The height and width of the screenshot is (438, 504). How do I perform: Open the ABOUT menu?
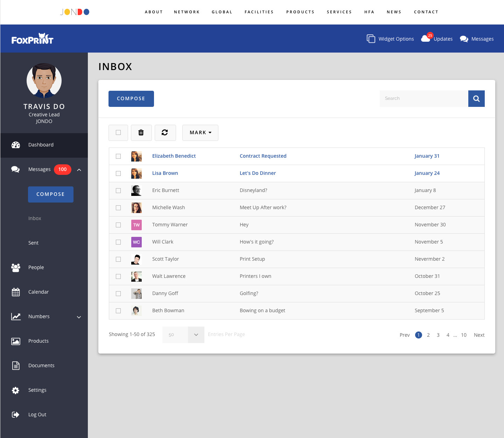[x=154, y=12]
